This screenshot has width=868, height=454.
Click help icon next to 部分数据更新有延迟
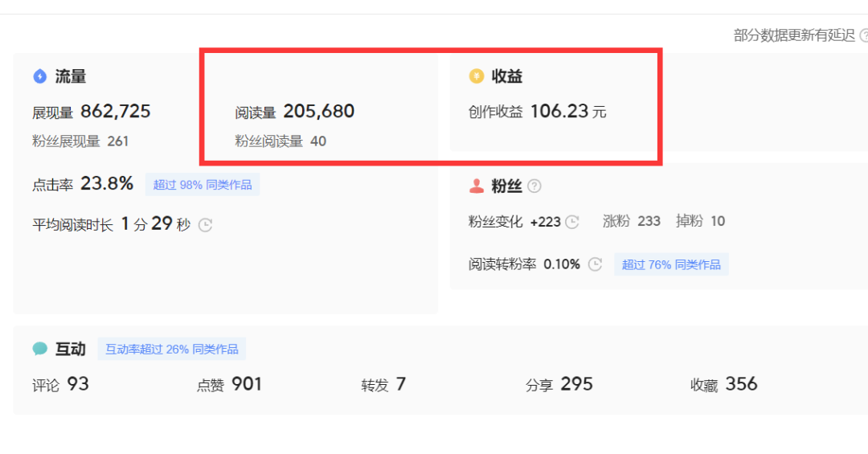pos(864,35)
